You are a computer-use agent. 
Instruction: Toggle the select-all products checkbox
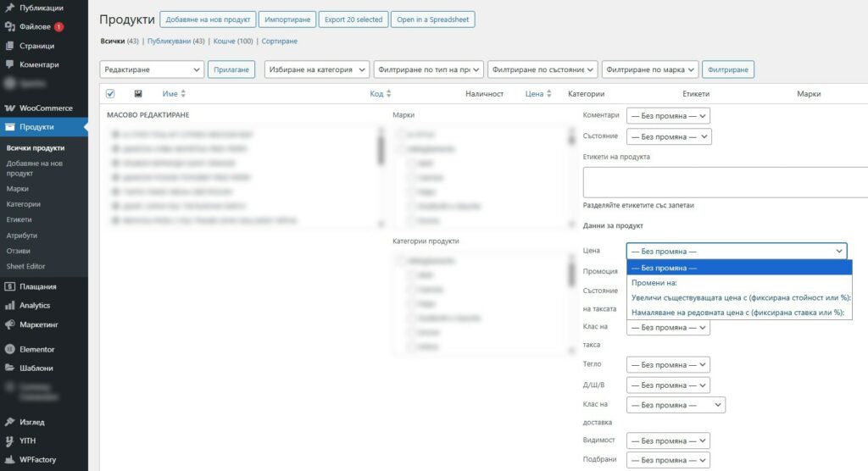coord(110,94)
